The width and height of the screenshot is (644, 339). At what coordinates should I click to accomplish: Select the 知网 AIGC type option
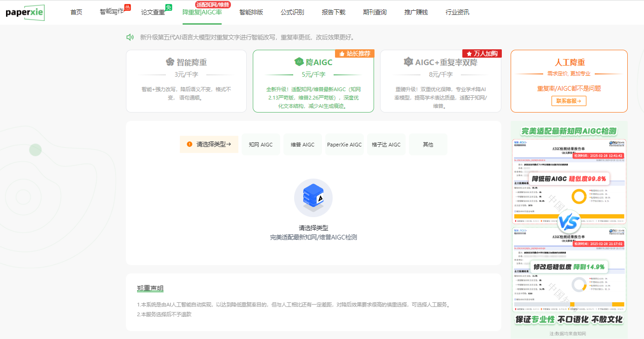click(261, 145)
